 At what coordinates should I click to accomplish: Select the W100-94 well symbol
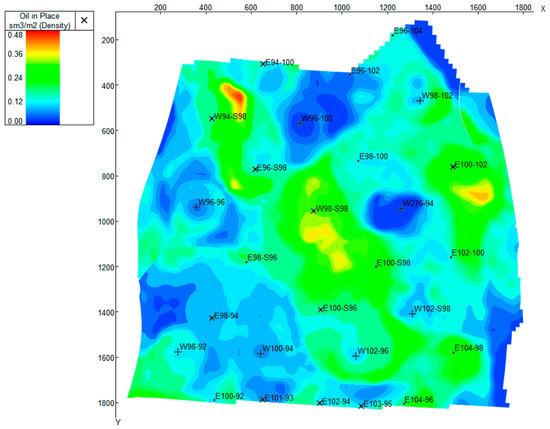coord(260,354)
